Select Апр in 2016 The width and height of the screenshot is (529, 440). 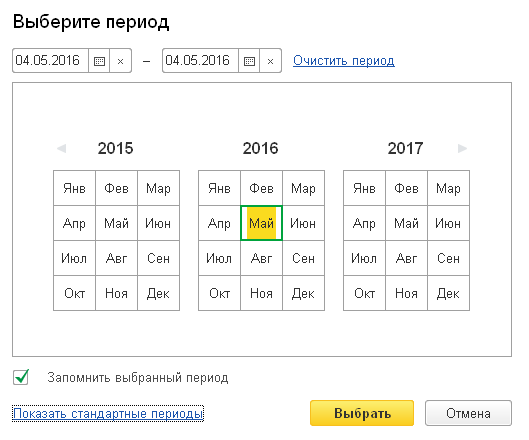click(220, 223)
